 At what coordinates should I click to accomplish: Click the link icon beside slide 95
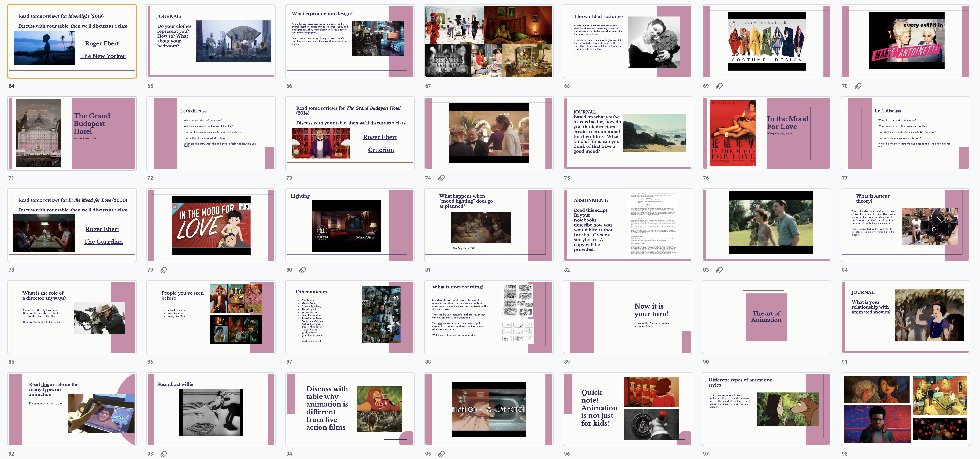pos(441,454)
